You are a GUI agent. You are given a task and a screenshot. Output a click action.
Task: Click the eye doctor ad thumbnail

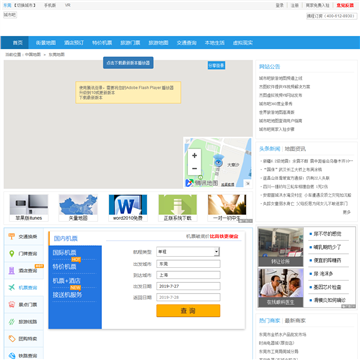pyautogui.click(x=281, y=288)
